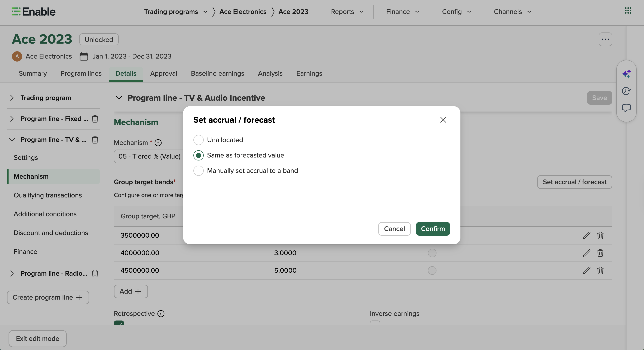Delete Program line - Fixed via trash icon
Screen dimensions: 644x350
[95, 119]
